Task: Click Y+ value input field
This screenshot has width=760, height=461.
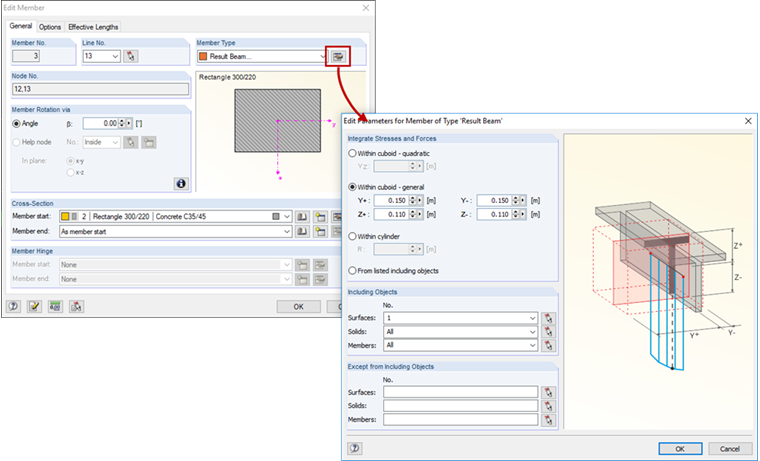Action: (391, 201)
